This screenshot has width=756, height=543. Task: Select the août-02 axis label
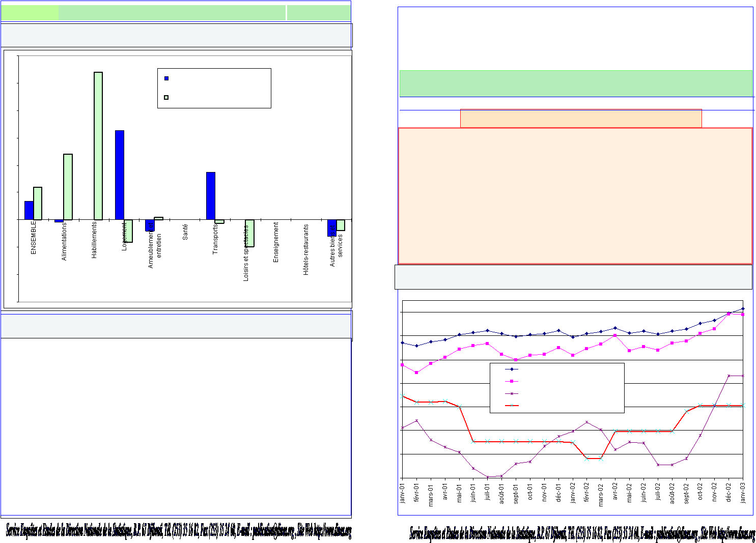673,493
